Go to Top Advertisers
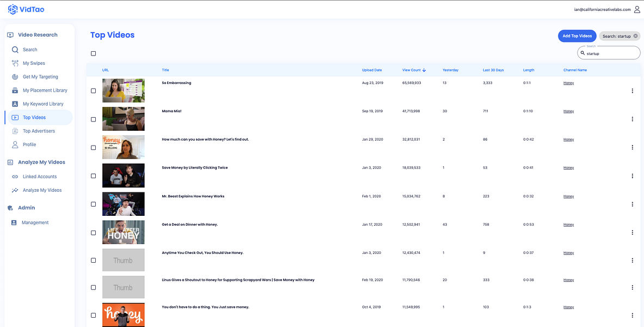The image size is (644, 327). pyautogui.click(x=39, y=131)
